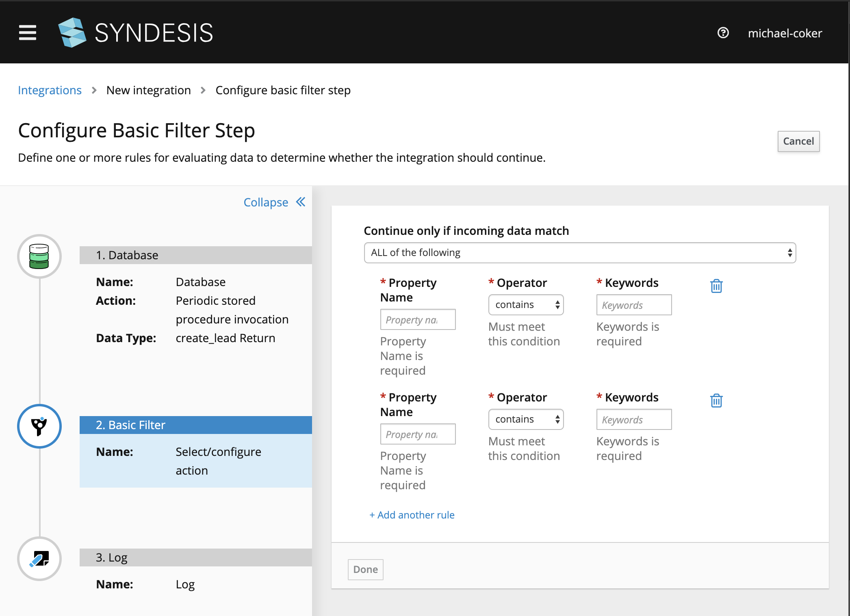Click the Configure basic filter step breadcrumb

283,90
